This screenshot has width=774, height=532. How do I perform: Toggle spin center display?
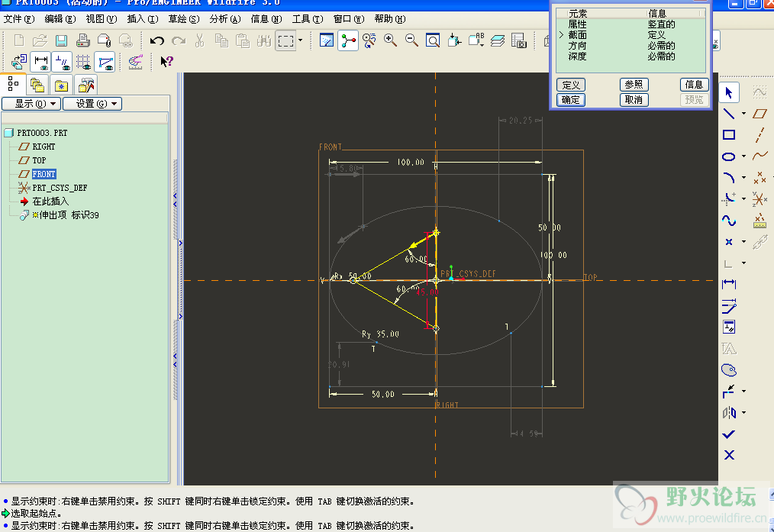point(348,40)
